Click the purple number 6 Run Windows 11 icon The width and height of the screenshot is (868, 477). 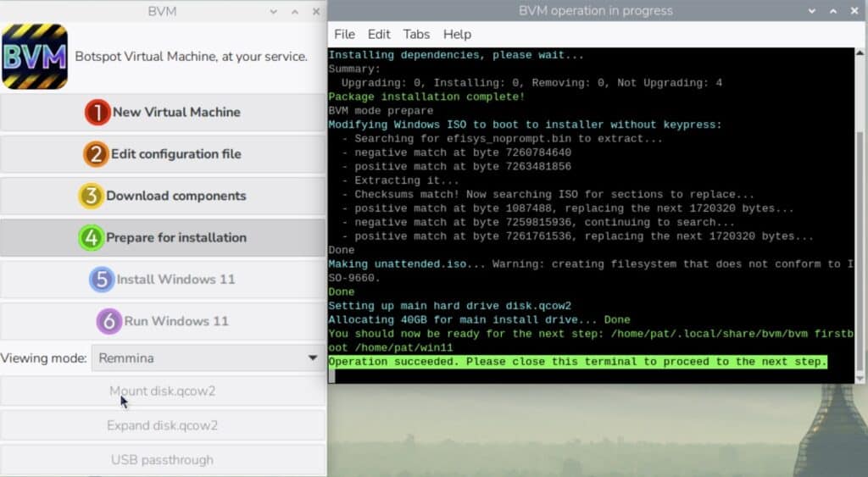(109, 321)
